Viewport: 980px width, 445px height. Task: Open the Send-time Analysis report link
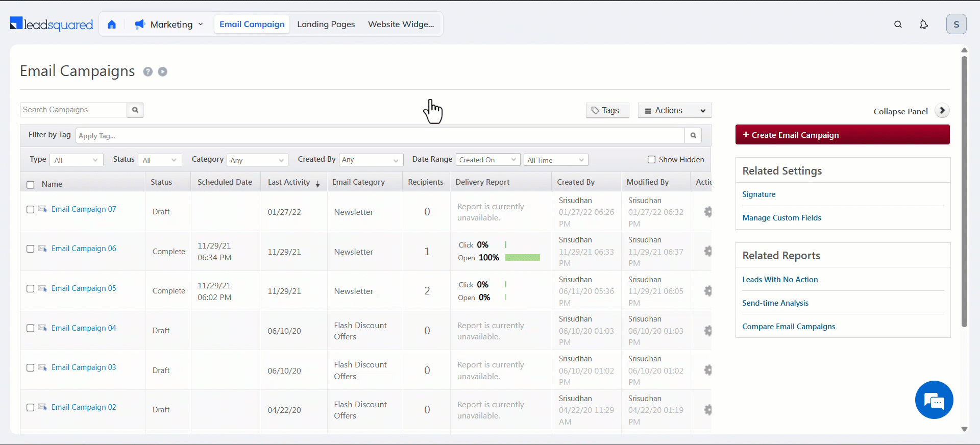pos(775,303)
